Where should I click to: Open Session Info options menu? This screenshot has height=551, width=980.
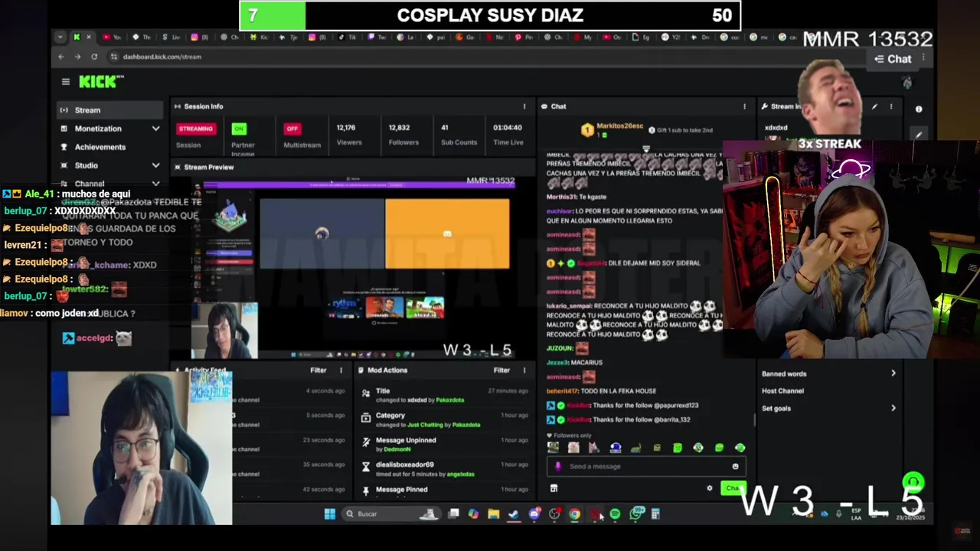524,106
